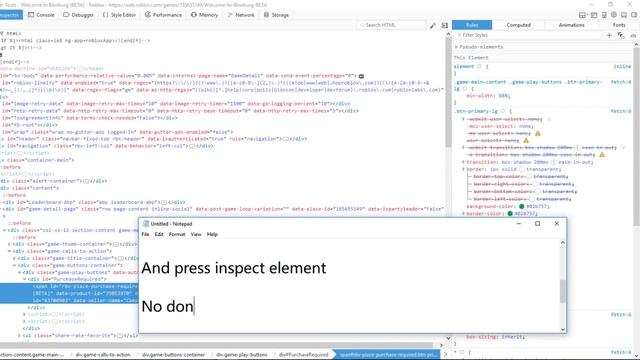Image resolution: width=640 pixels, height=360 pixels.
Task: Click the ellipsis badge in share-rate-favorite row
Action: pos(120,336)
